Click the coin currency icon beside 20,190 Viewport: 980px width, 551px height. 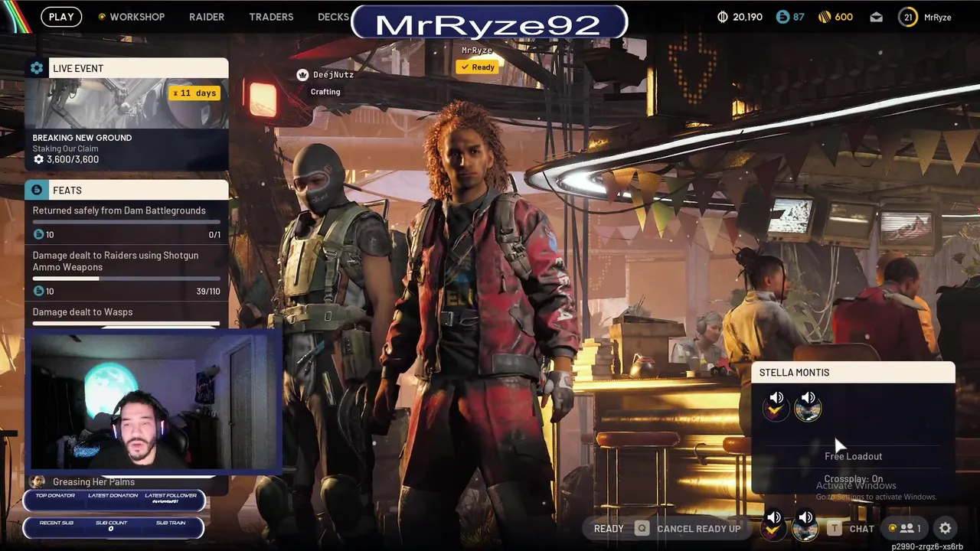point(722,17)
